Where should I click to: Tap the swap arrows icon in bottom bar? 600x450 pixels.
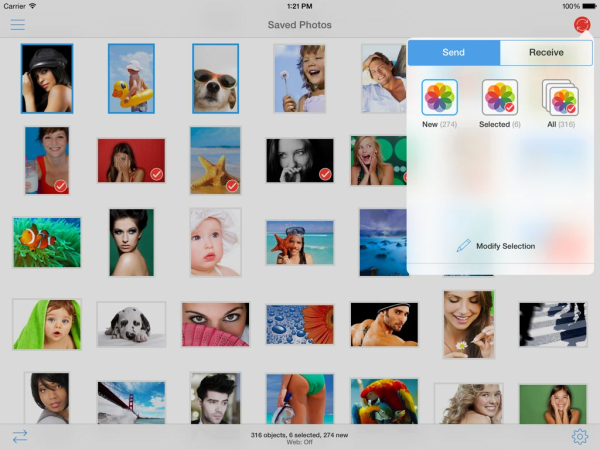(x=20, y=436)
